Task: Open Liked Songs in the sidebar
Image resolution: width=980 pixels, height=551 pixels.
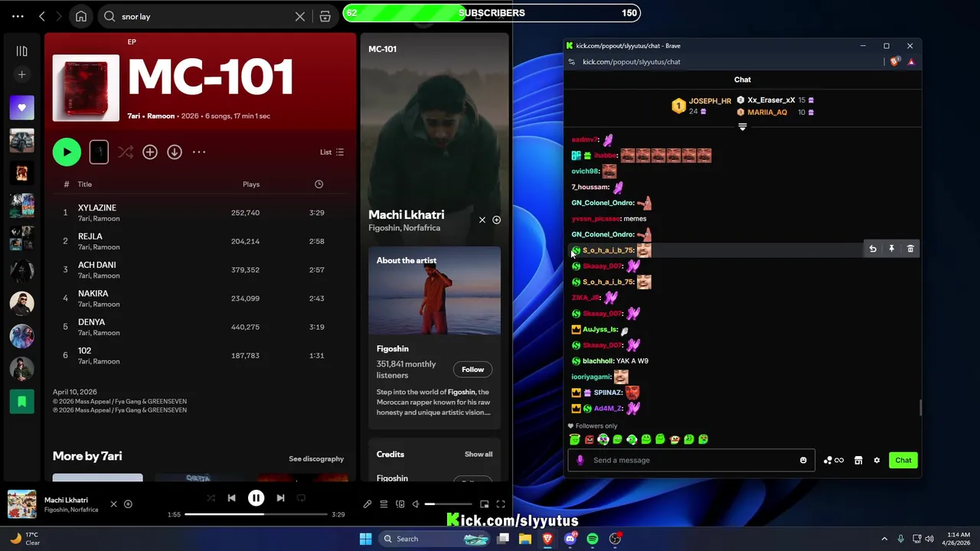Action: [x=21, y=108]
